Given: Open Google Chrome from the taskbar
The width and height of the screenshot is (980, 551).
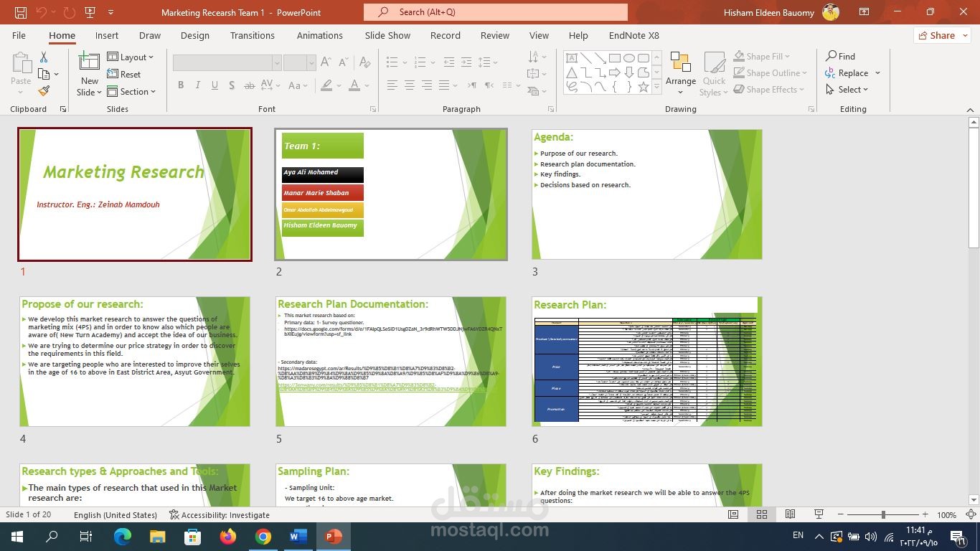Looking at the screenshot, I should click(x=263, y=536).
